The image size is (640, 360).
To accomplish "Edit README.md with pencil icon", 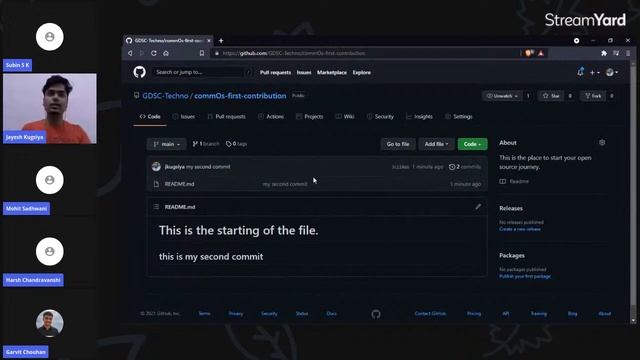I will (x=478, y=207).
